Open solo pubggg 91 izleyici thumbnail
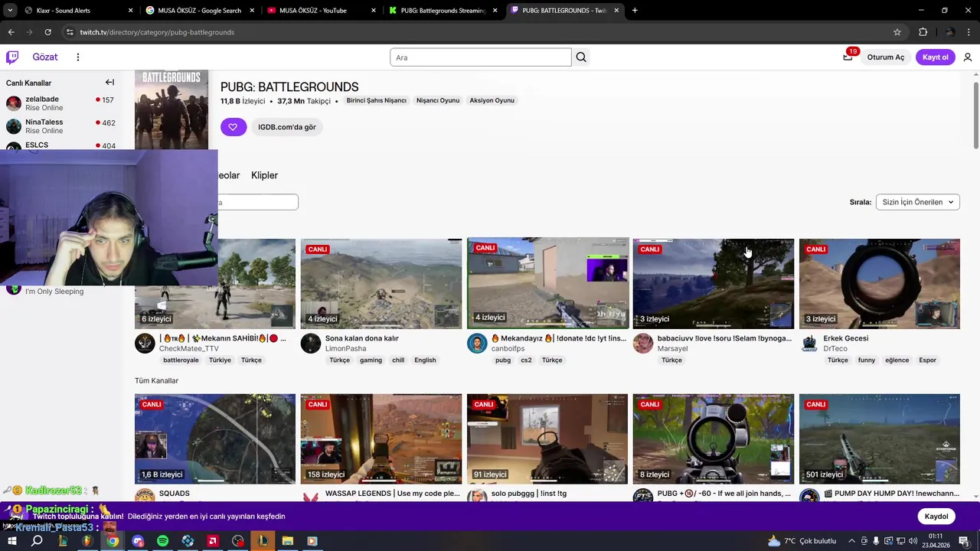Image resolution: width=980 pixels, height=551 pixels. coord(547,439)
